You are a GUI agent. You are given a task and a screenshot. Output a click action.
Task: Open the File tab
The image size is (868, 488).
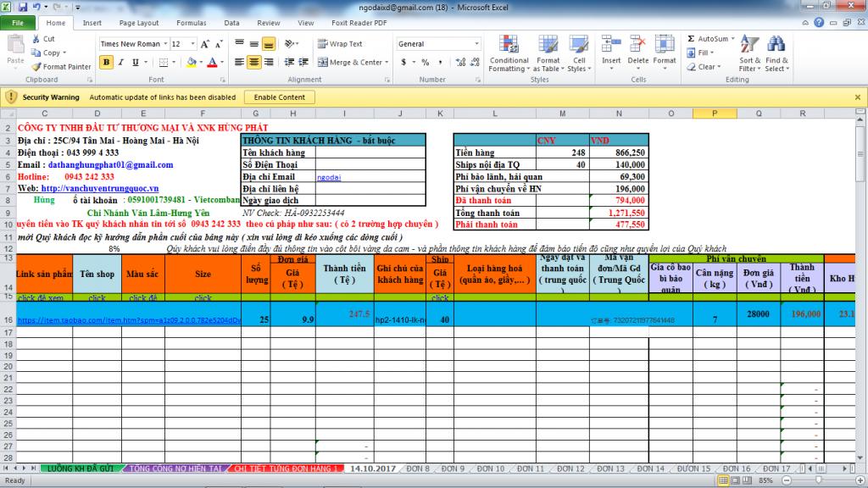18,23
